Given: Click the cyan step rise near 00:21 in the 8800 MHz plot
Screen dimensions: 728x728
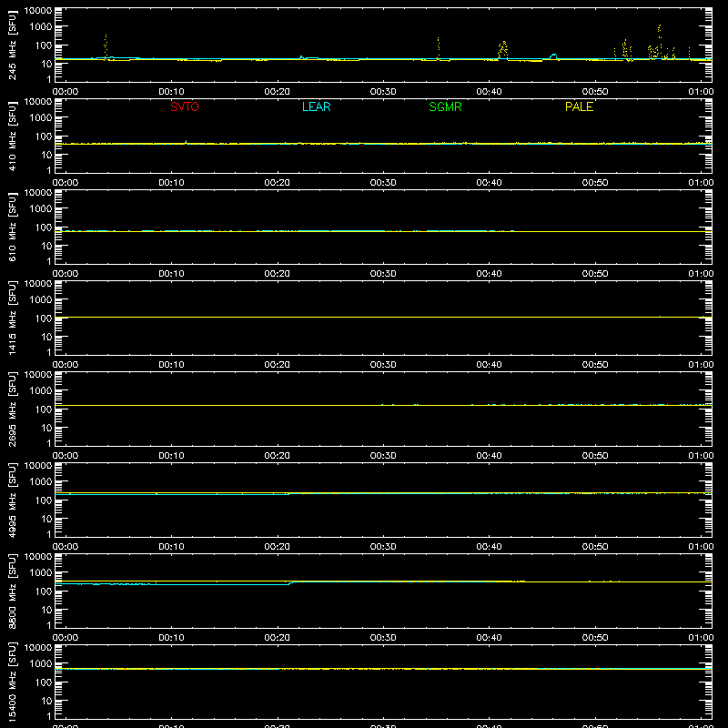Looking at the screenshot, I should (289, 583).
